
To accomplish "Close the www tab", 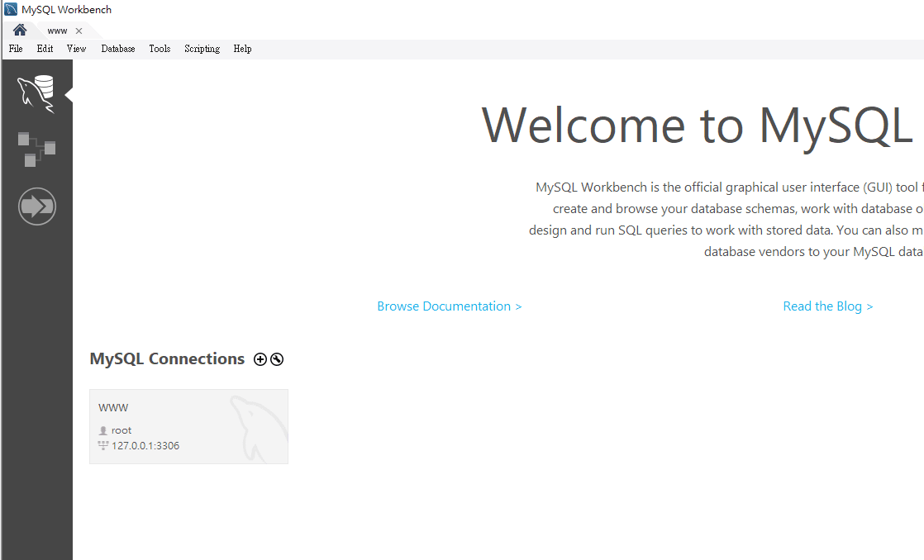I will point(79,31).
